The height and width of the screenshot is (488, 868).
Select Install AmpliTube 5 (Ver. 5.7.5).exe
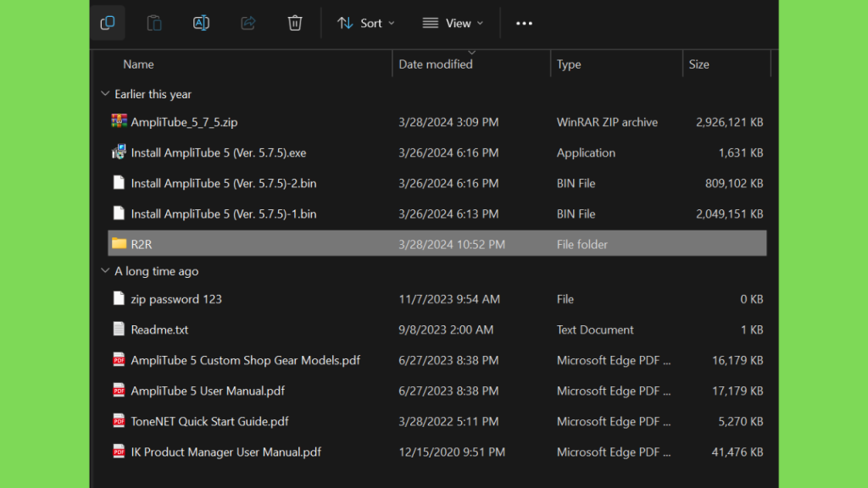(x=218, y=153)
